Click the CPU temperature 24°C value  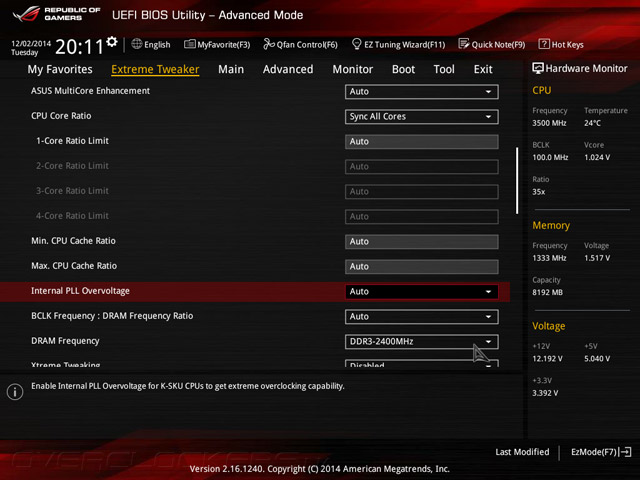click(x=592, y=123)
